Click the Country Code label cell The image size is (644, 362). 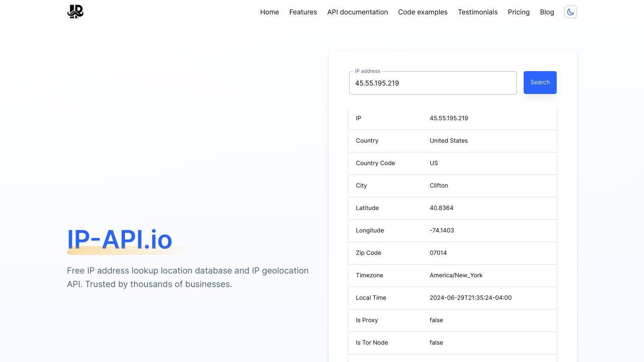click(x=375, y=163)
